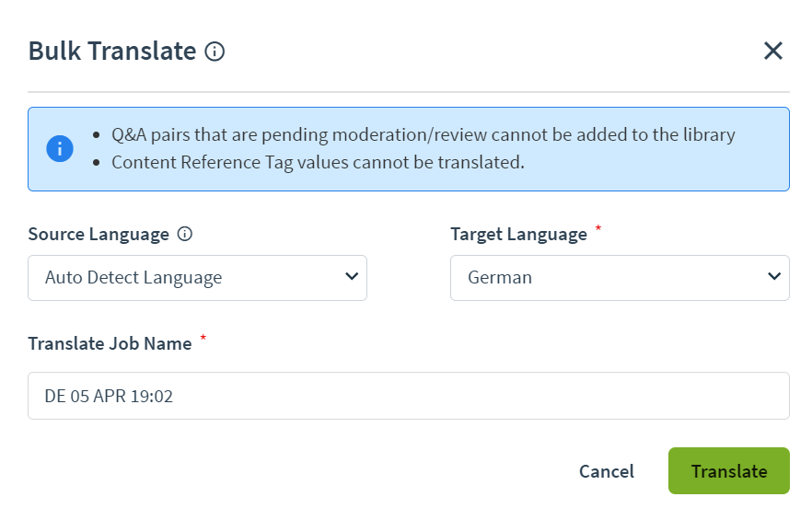The image size is (812, 520).
Task: Click the green Translate button
Action: 729,471
